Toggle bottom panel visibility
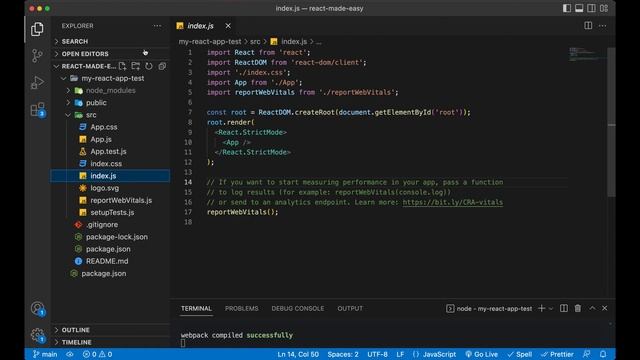This screenshot has width=640, height=360. click(579, 8)
